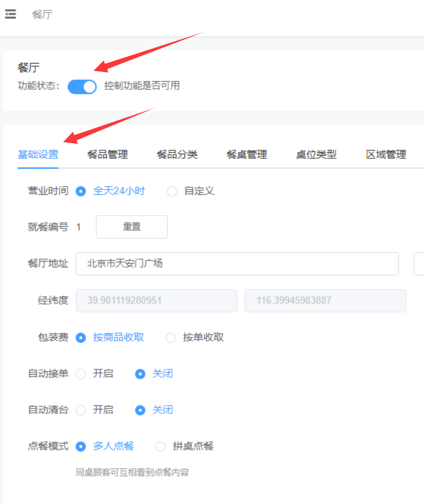Screen dimensions: 424x504
Task: Switch to the 餐品分类 tab
Action: pyautogui.click(x=177, y=155)
